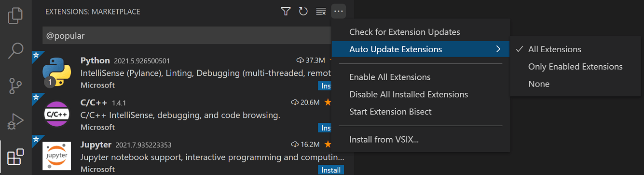Click Microsoft publisher under C/C++
Image resolution: width=644 pixels, height=175 pixels.
(97, 127)
